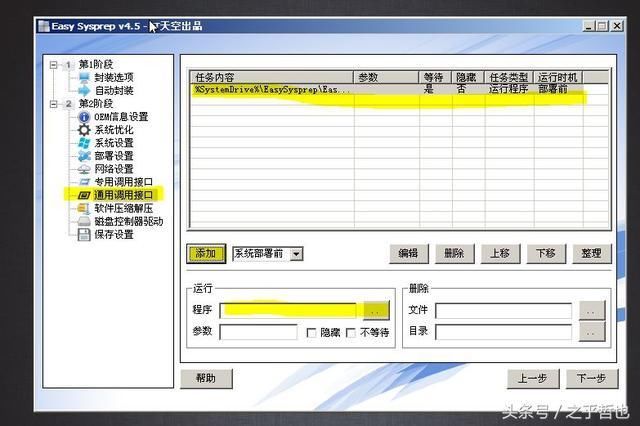This screenshot has height=426, width=640.
Task: Collapse the 第1阶段 tree node
Action: point(54,64)
